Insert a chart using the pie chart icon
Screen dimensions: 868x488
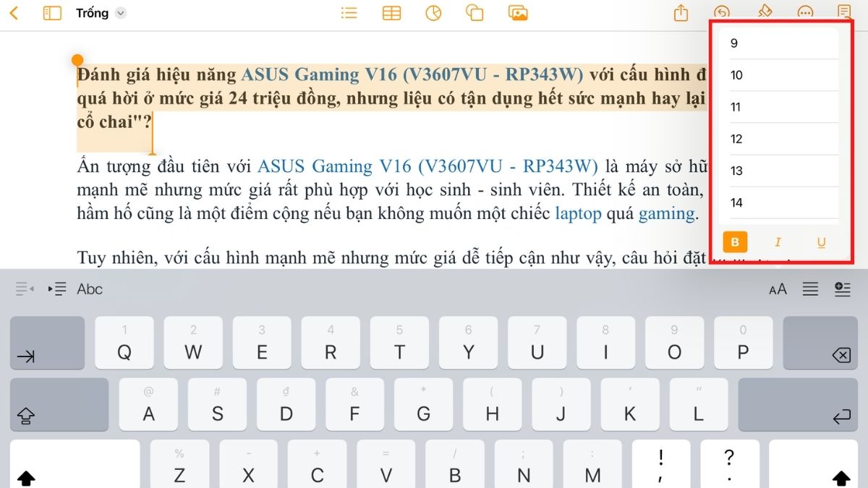click(433, 13)
